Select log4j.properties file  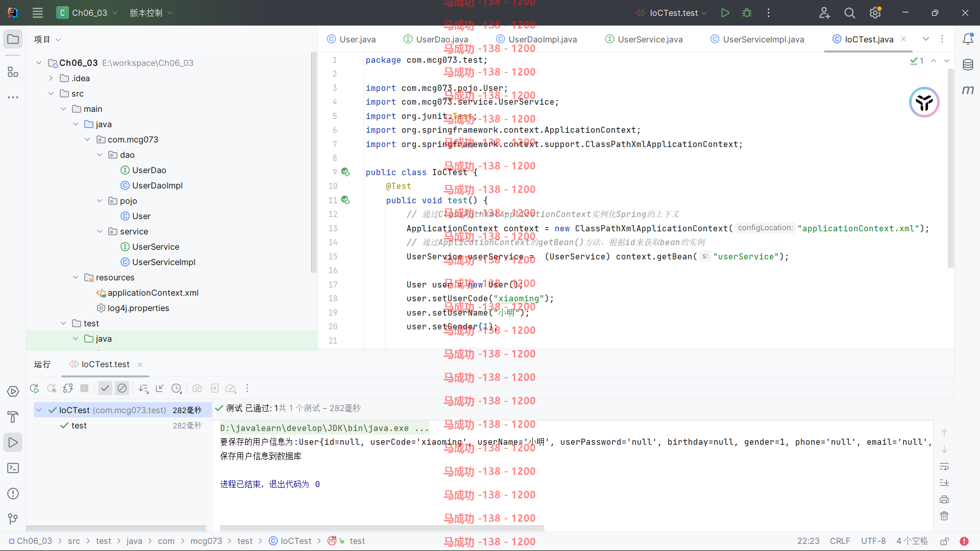pyautogui.click(x=133, y=308)
